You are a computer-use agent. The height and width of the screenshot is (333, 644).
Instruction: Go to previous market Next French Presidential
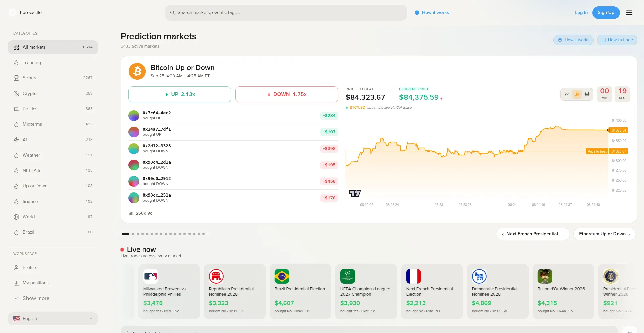click(533, 234)
